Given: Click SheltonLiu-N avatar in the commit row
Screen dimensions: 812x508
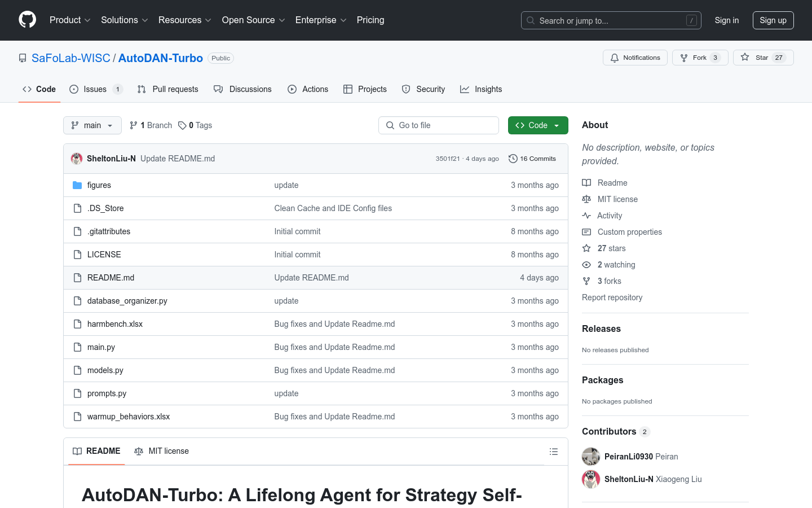Looking at the screenshot, I should pos(77,159).
